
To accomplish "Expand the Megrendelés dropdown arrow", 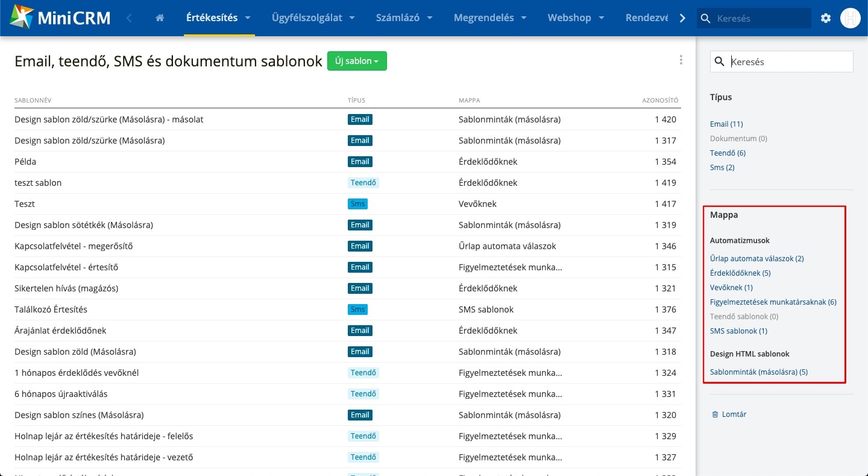I will pos(524,18).
